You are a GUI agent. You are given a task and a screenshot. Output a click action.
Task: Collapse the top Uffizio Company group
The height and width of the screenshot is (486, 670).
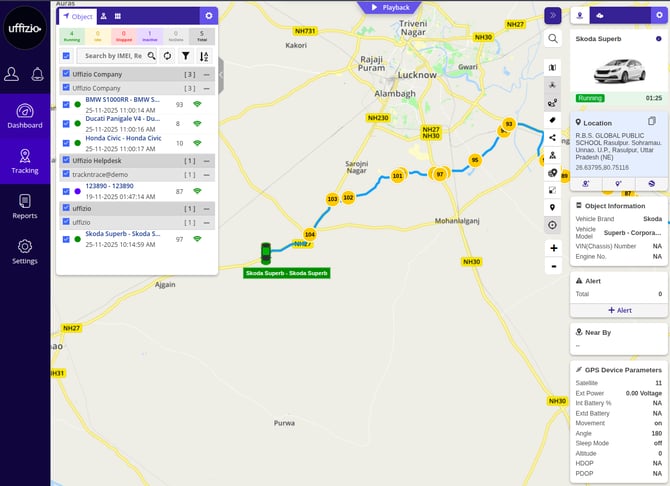[x=207, y=74]
